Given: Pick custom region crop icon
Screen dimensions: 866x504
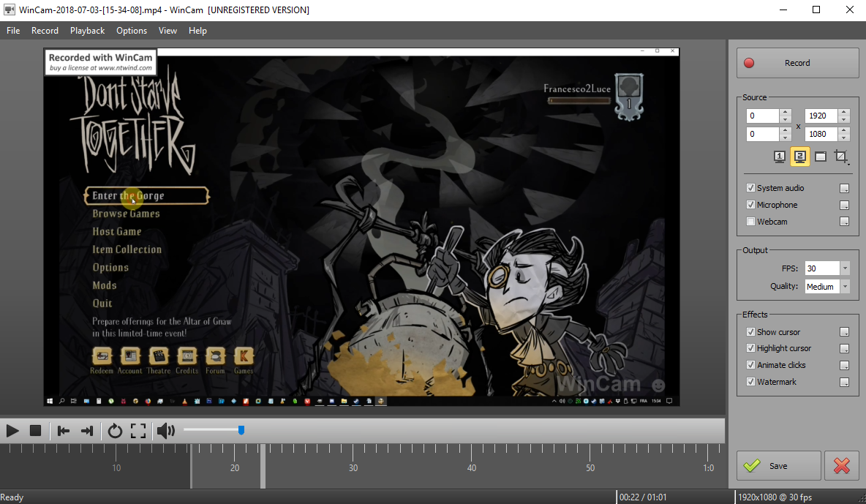Looking at the screenshot, I should tap(841, 157).
